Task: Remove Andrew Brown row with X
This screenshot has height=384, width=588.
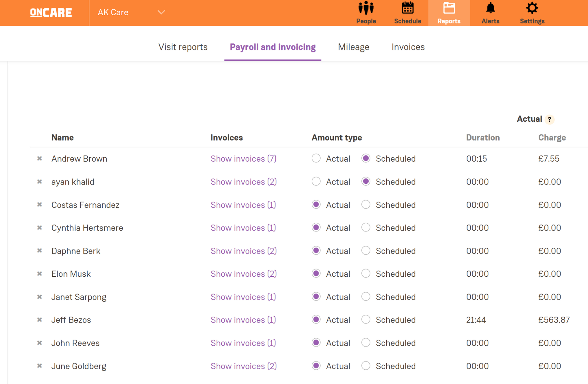Action: click(40, 158)
